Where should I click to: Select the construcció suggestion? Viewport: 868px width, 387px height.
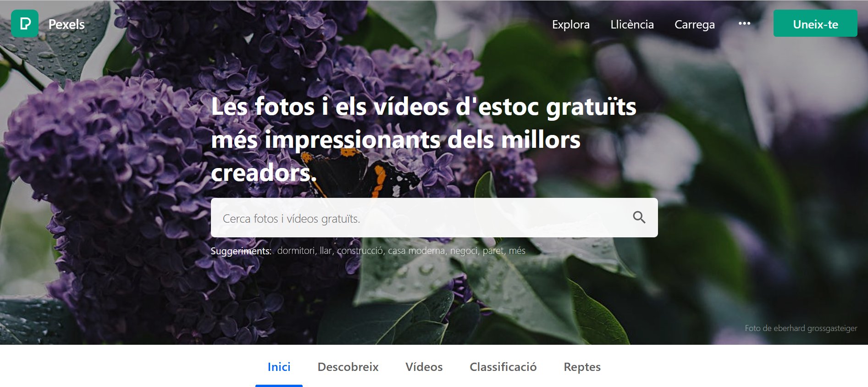pos(360,251)
